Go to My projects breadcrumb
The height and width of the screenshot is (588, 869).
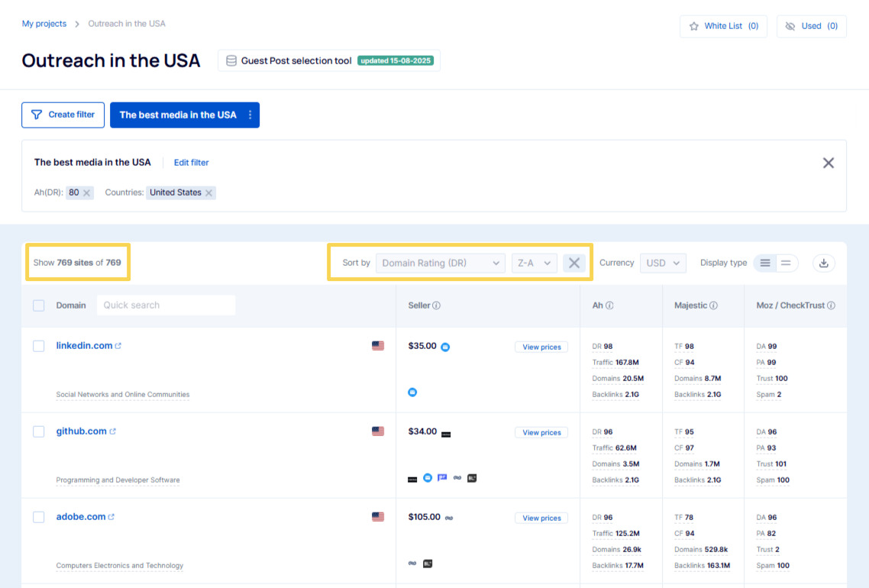(44, 24)
